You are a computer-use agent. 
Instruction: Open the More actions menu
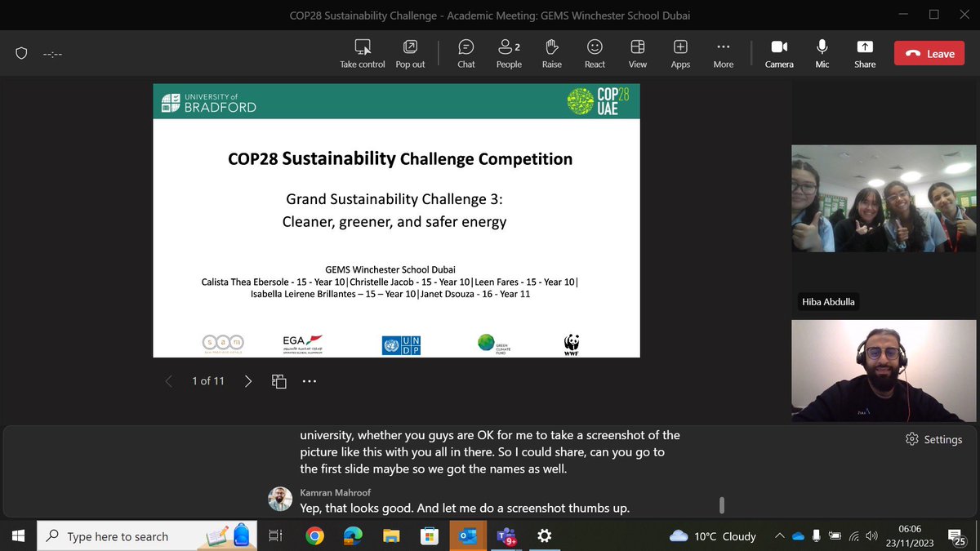click(x=724, y=54)
